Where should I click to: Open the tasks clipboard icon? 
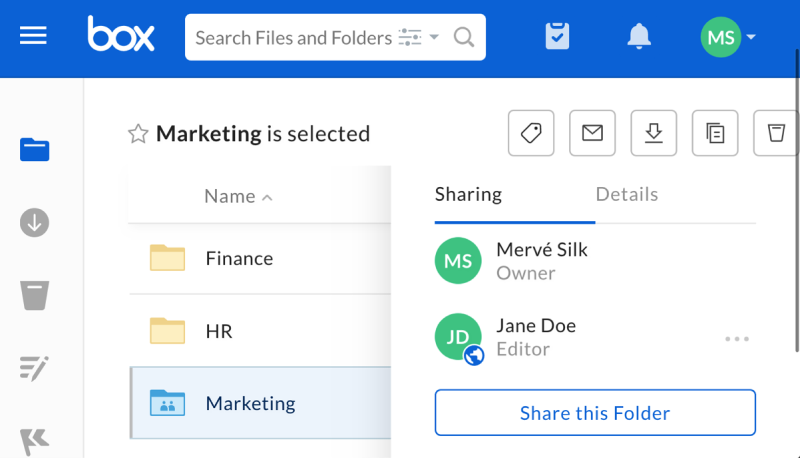coord(557,37)
